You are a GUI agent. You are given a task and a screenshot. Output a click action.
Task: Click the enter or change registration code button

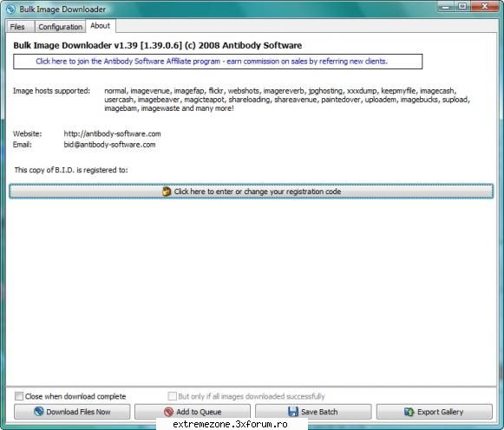251,192
